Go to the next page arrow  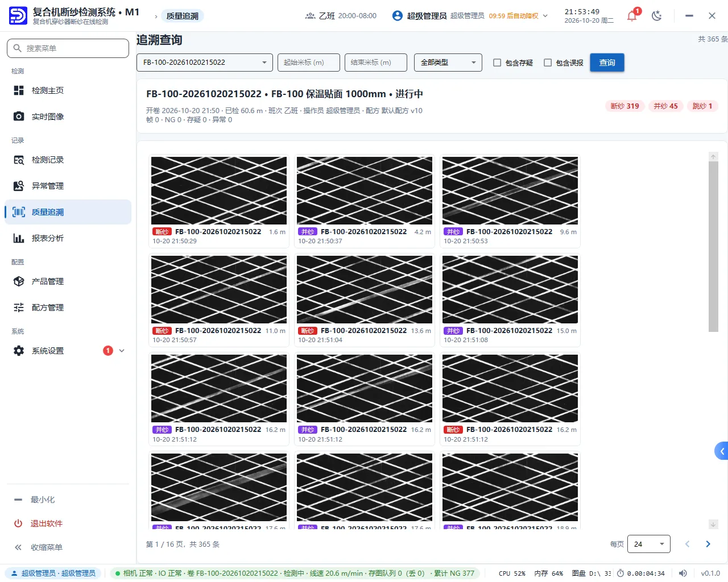tap(708, 544)
